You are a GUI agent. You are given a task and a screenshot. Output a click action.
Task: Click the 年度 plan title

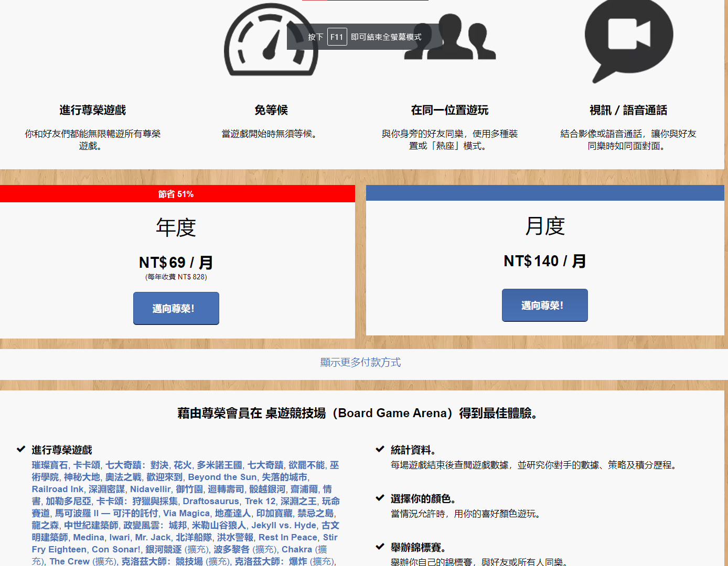point(176,227)
